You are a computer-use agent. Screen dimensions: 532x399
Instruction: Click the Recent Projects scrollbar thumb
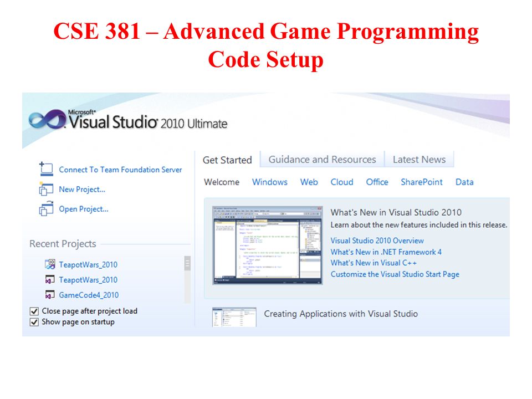187,263
